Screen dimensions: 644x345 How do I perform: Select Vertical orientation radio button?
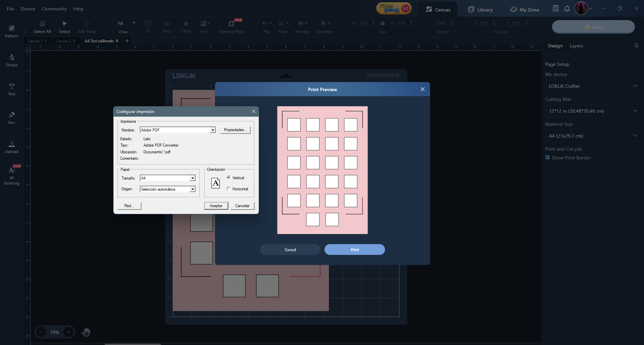[229, 178]
